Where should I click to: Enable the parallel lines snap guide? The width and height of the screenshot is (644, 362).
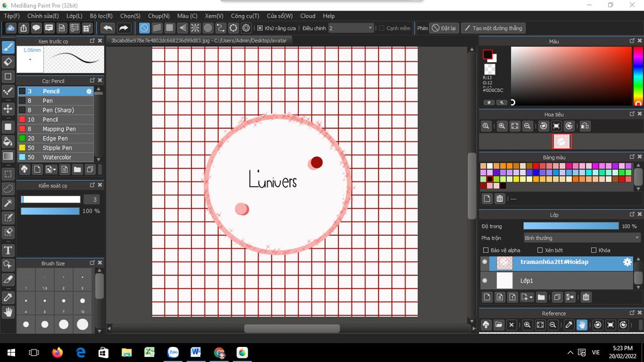[157, 28]
